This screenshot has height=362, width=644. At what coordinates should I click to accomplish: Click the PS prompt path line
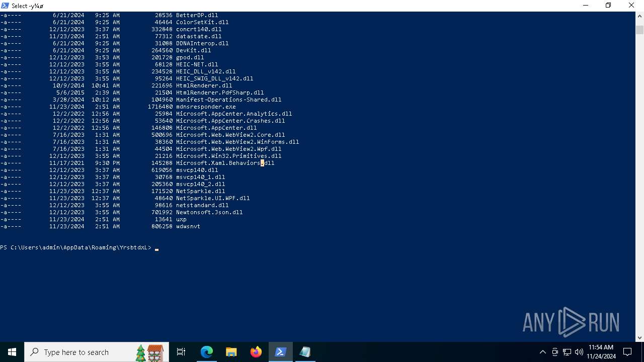pos(75,247)
